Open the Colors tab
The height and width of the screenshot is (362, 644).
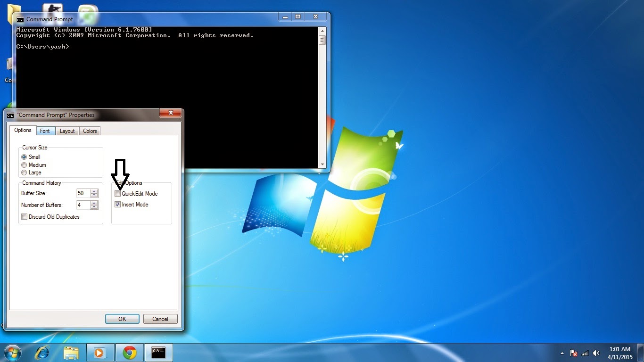click(x=90, y=131)
